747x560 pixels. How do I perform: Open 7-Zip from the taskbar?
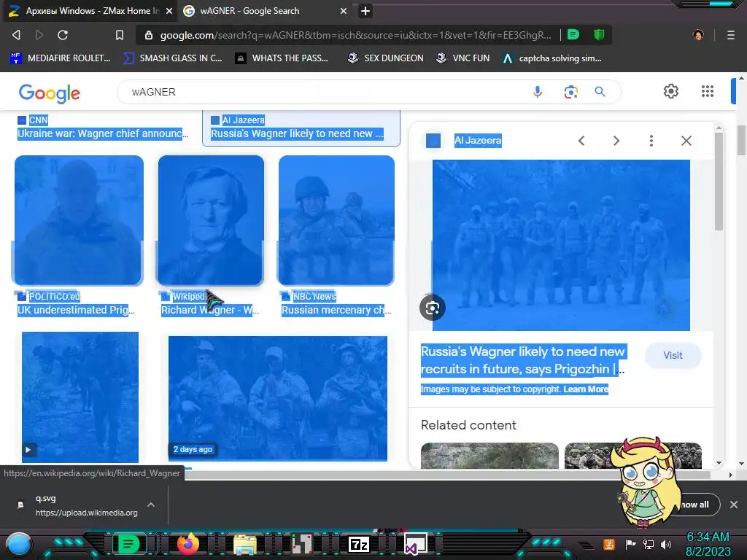pos(359,544)
